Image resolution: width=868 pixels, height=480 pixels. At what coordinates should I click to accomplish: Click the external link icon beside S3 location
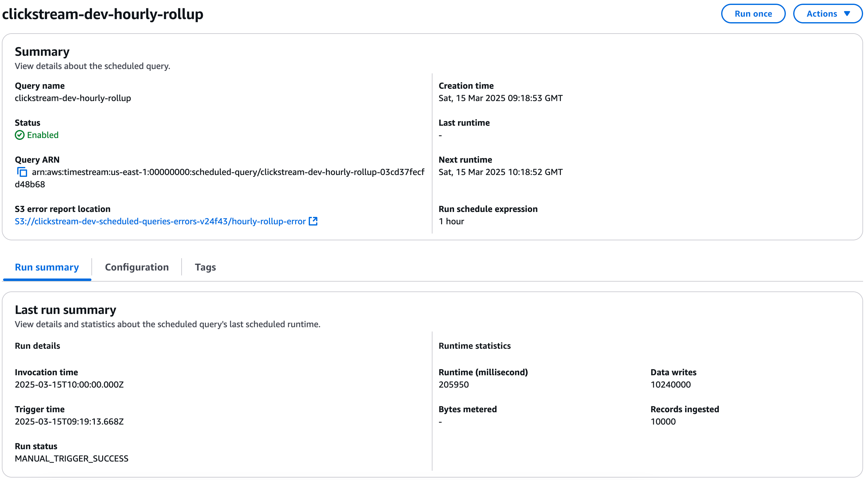click(313, 221)
